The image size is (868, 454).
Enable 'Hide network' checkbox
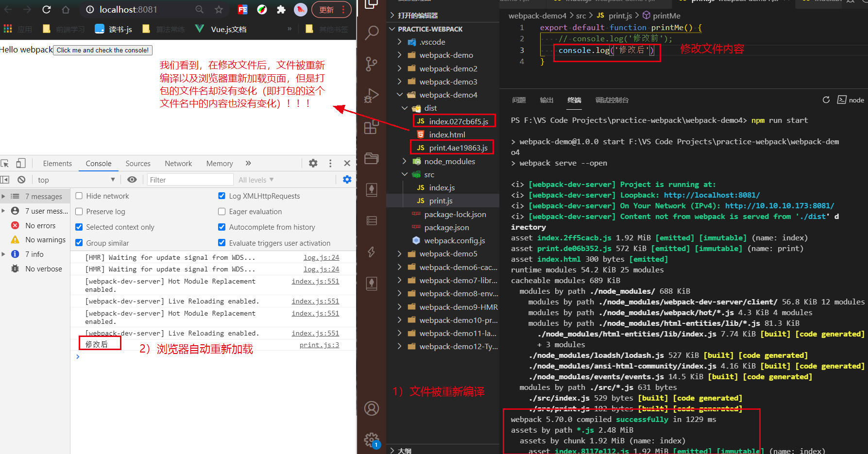[79, 196]
